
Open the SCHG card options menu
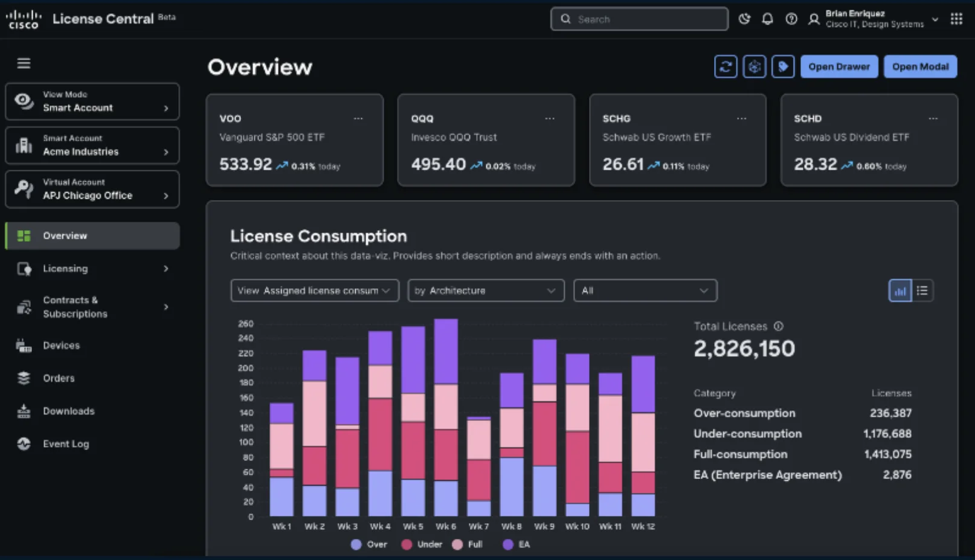741,118
